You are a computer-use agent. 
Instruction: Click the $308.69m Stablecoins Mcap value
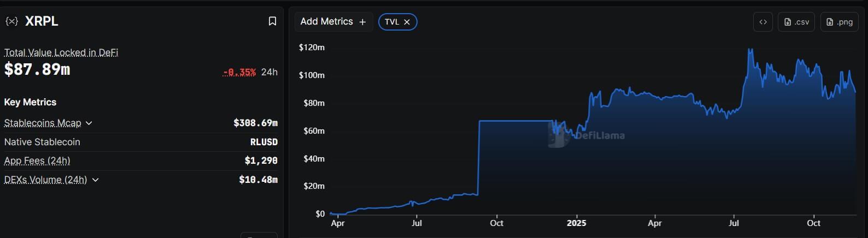coord(255,123)
